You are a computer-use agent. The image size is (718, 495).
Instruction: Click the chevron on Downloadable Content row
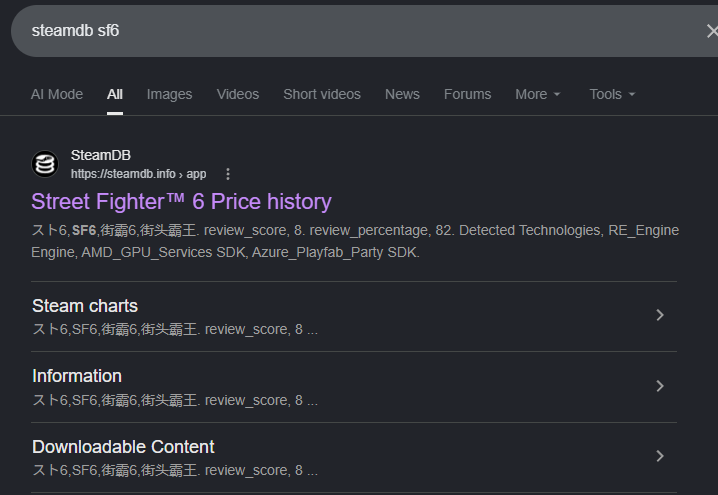pos(660,456)
